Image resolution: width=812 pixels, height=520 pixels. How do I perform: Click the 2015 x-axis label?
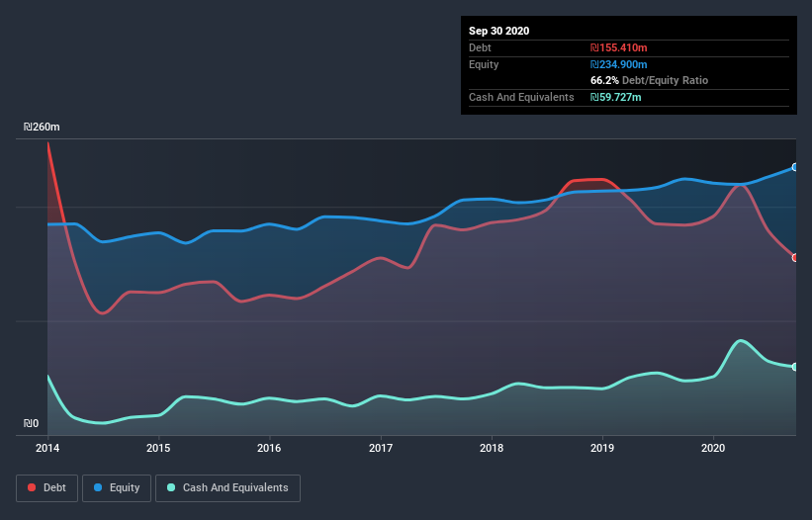coord(158,448)
